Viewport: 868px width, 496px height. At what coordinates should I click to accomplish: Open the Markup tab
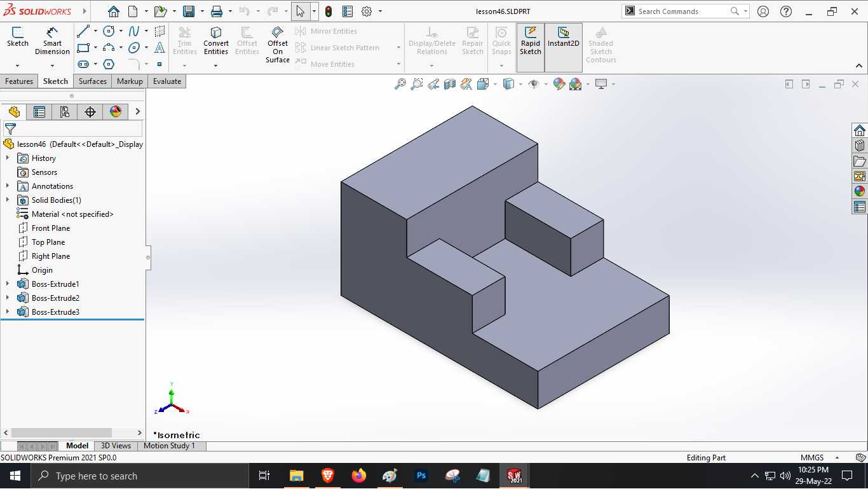click(130, 81)
